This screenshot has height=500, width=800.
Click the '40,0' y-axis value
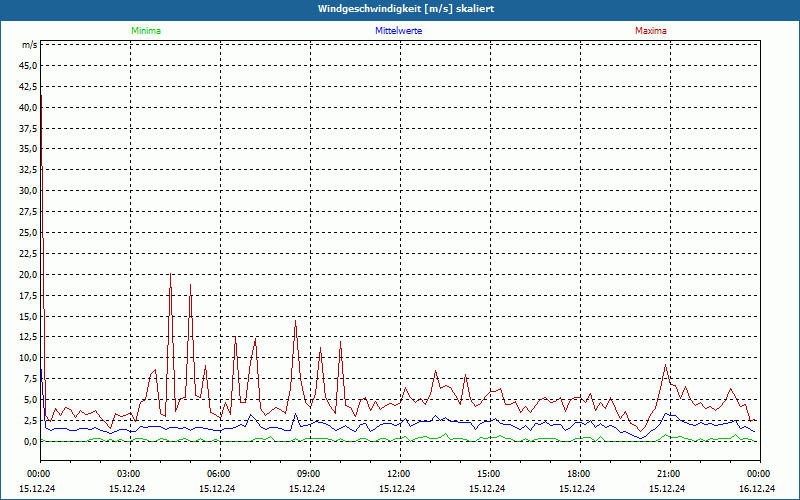coord(28,107)
